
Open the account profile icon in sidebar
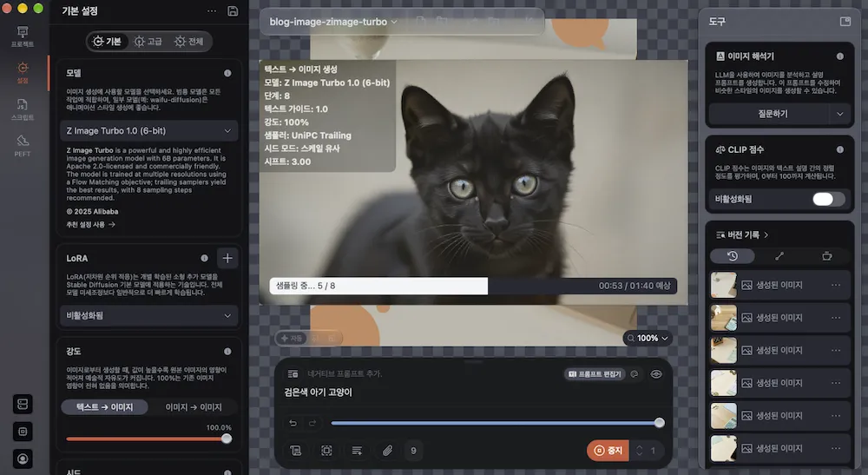23,459
